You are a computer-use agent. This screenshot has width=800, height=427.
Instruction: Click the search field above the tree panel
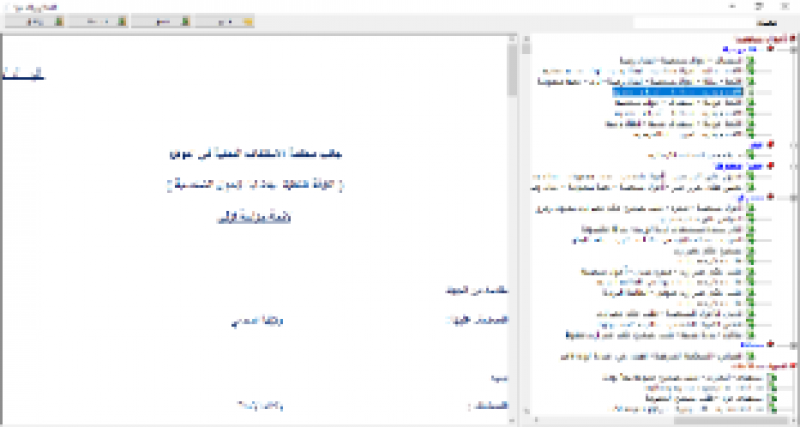point(692,23)
